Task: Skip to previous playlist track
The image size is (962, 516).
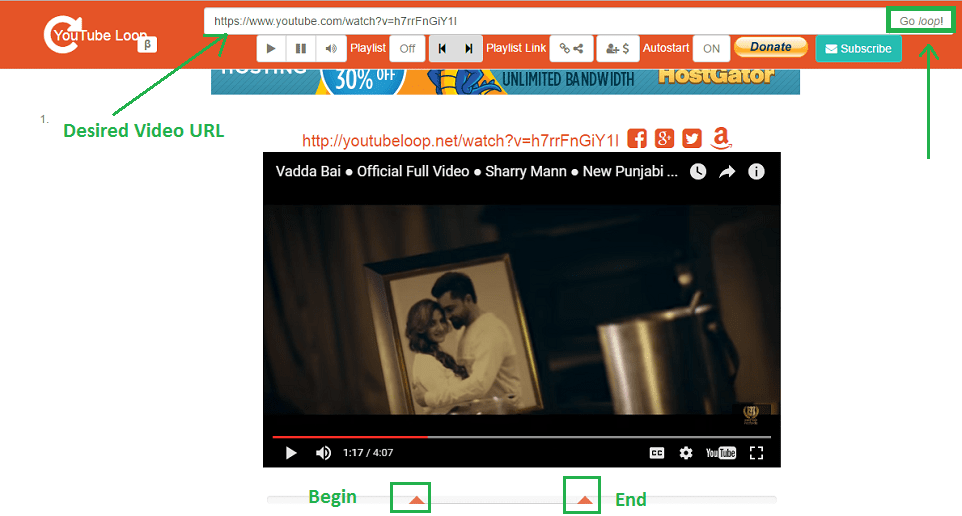Action: pyautogui.click(x=442, y=48)
